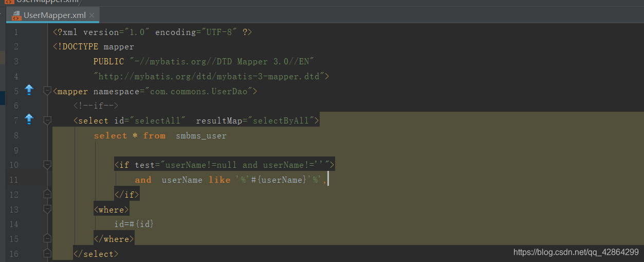This screenshot has height=262, width=644.
Task: Click gutter line number 3
Action: pos(15,61)
